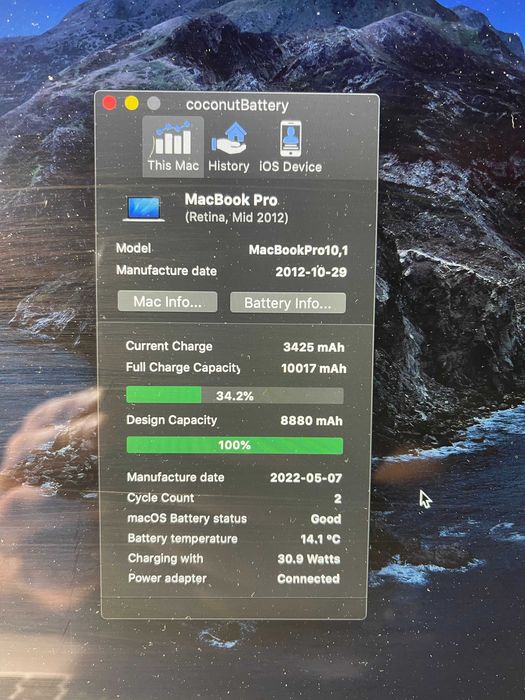Click the Good battery status value
The image size is (525, 700).
point(326,519)
